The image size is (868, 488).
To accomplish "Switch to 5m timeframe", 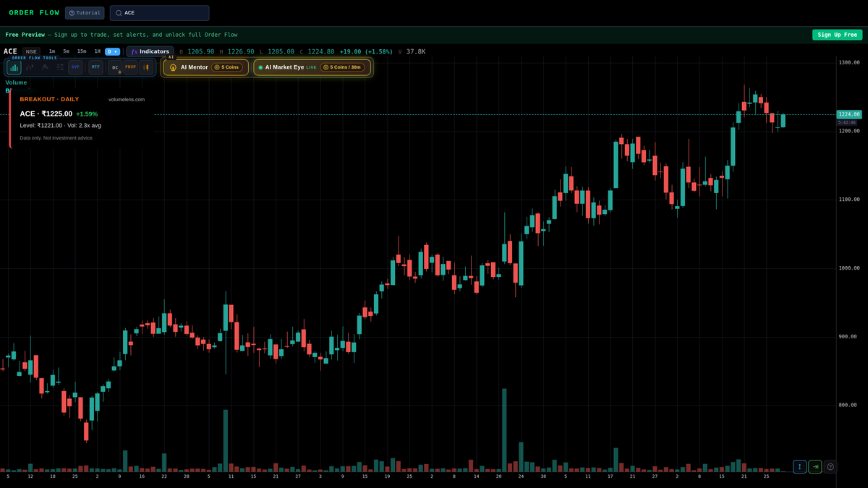I will coord(66,51).
